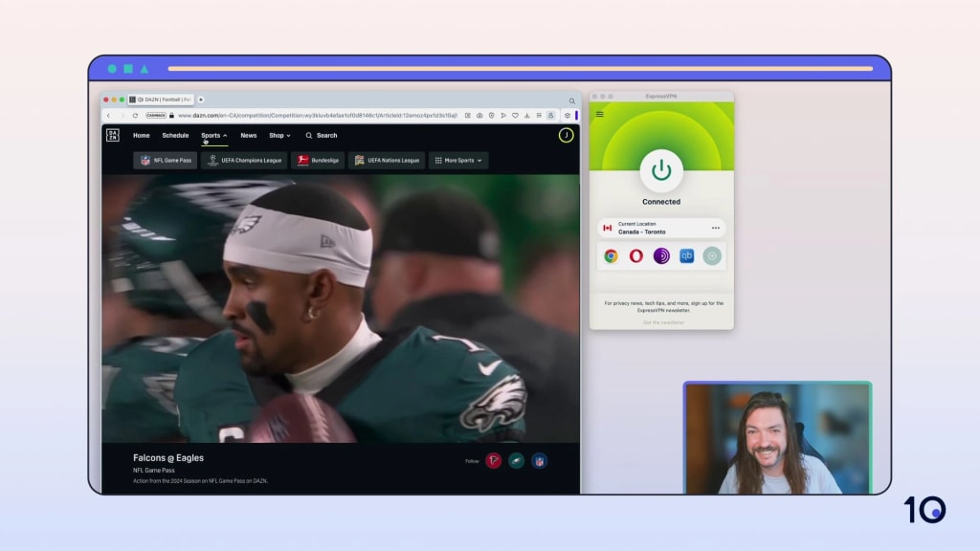
Task: Open the ExpressVPN hamburger menu
Action: [x=599, y=115]
